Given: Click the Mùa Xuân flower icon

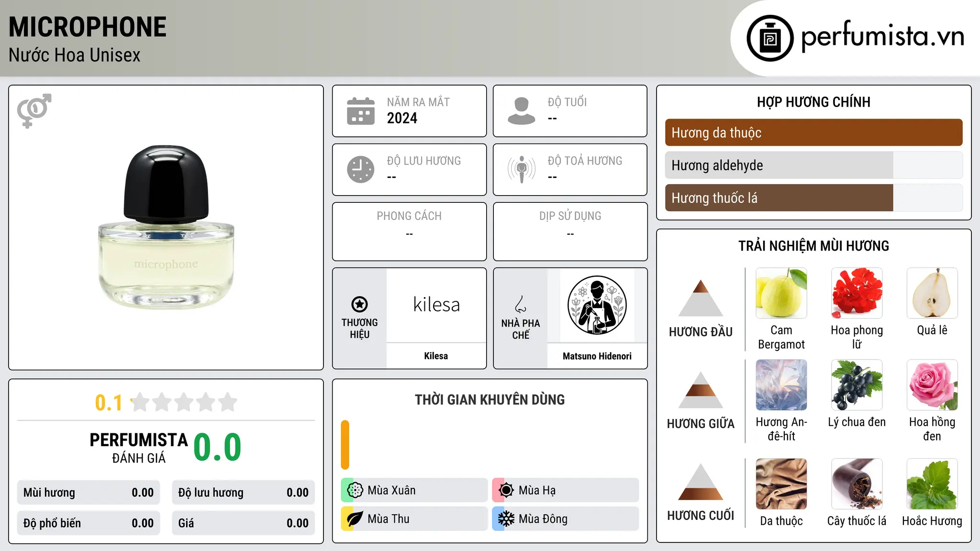Looking at the screenshot, I should [x=355, y=490].
